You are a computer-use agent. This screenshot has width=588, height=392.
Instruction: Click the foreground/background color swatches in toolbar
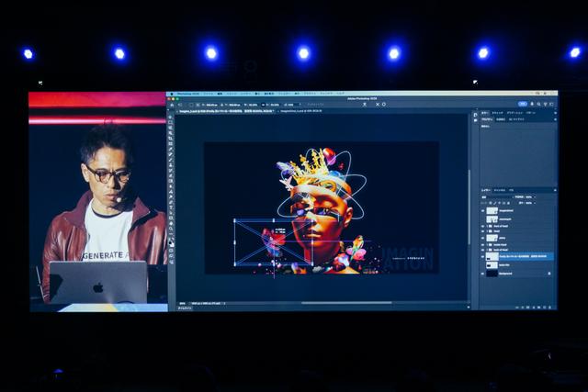[x=171, y=243]
